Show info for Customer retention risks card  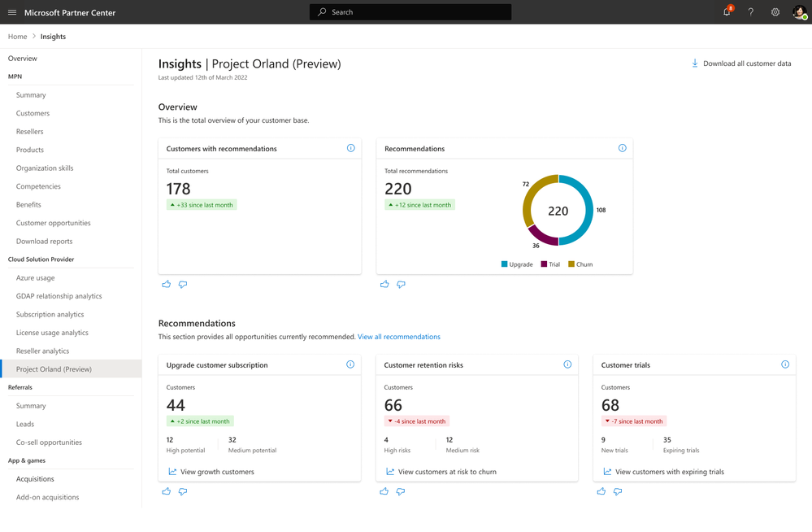[567, 364]
